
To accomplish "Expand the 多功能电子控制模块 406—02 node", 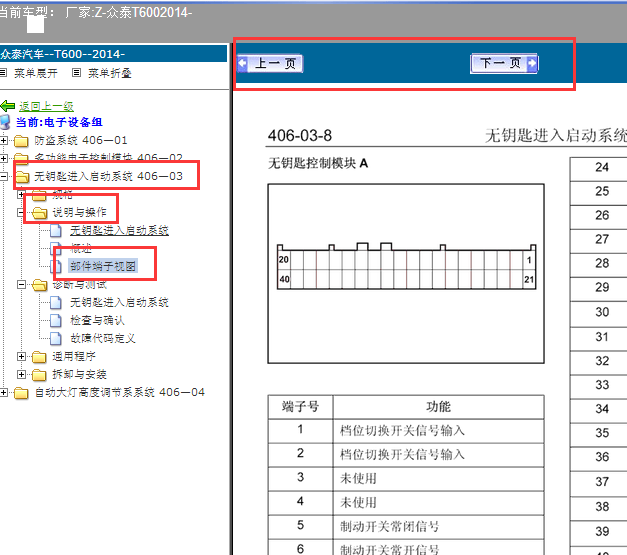I will pos(4,158).
